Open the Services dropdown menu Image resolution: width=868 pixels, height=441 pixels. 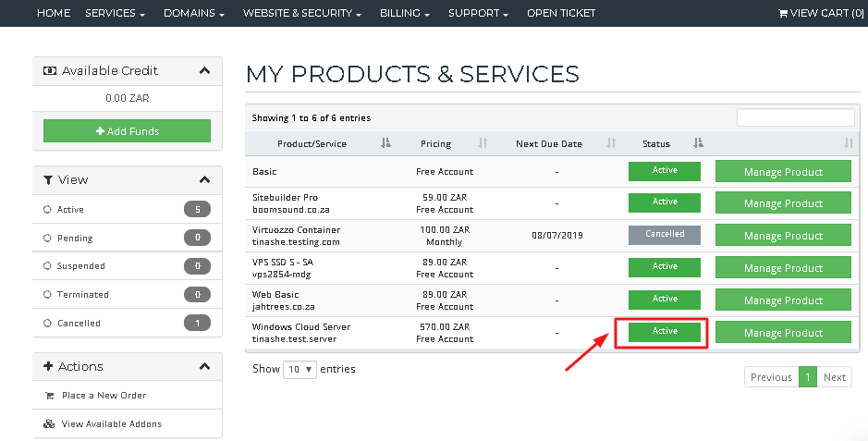pos(116,13)
